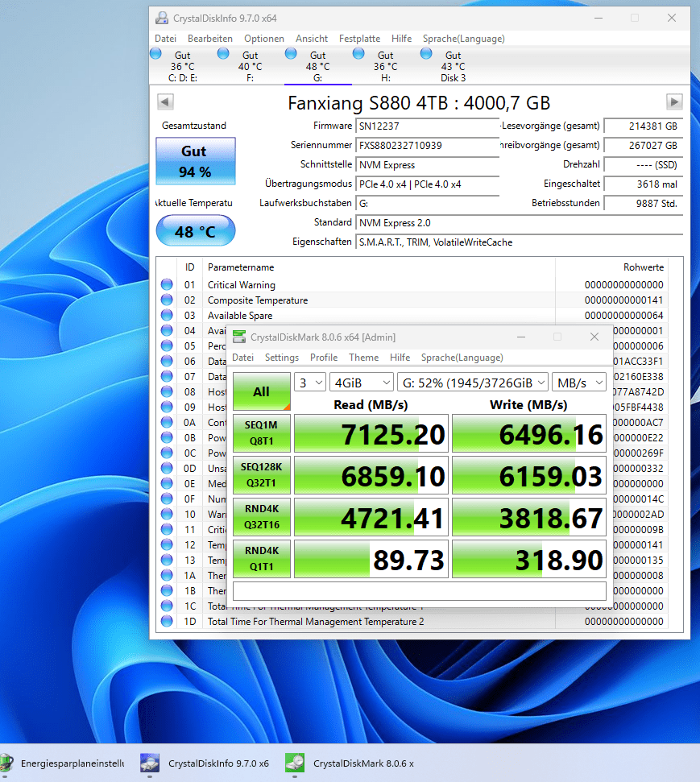
Task: Select the Total Time For Thermal Management Temperature 2 row
Action: click(414, 622)
